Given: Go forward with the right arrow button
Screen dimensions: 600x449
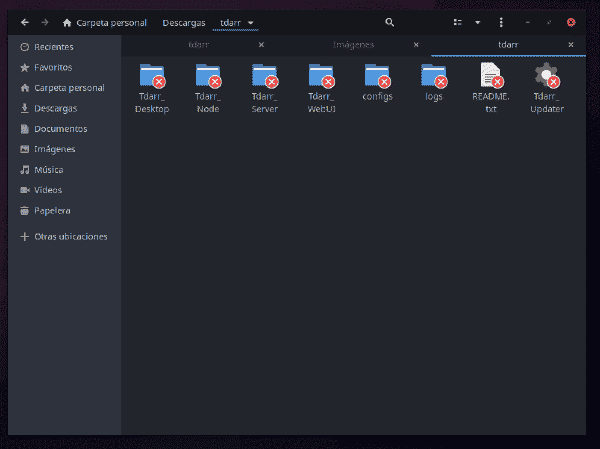Looking at the screenshot, I should point(45,23).
